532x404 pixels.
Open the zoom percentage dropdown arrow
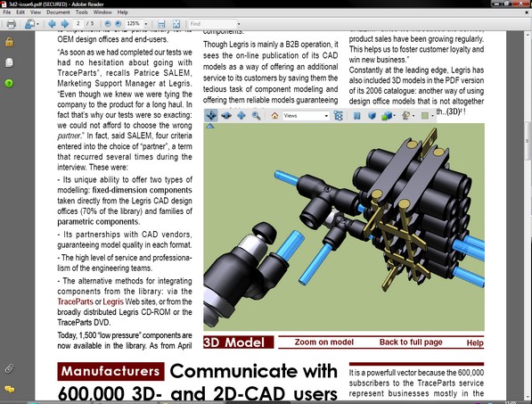pos(146,24)
